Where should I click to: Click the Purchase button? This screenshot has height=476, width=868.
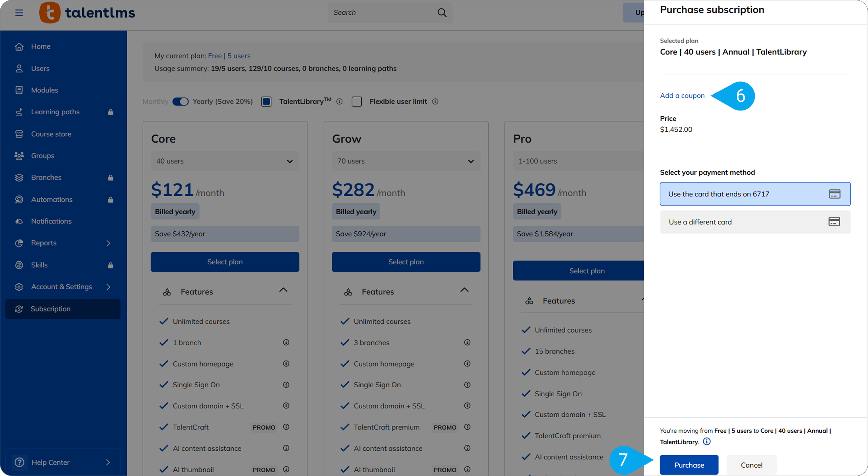coord(689,465)
